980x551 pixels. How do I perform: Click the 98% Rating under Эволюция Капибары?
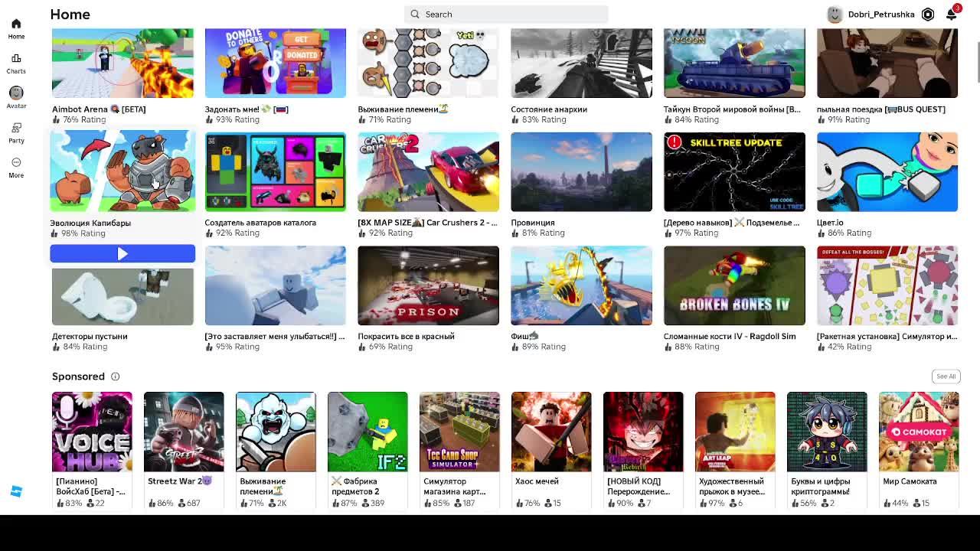point(77,233)
